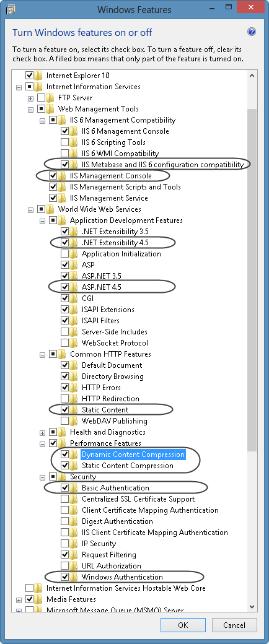Viewport: 269px width, 644px height.
Task: Select the ISAPI Extensions label
Action: pyautogui.click(x=108, y=309)
